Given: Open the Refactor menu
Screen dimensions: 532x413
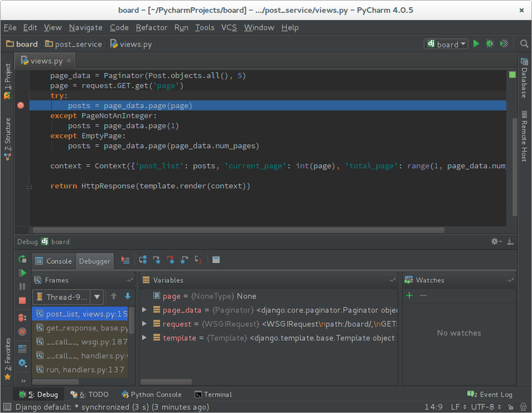Looking at the screenshot, I should click(x=151, y=28).
